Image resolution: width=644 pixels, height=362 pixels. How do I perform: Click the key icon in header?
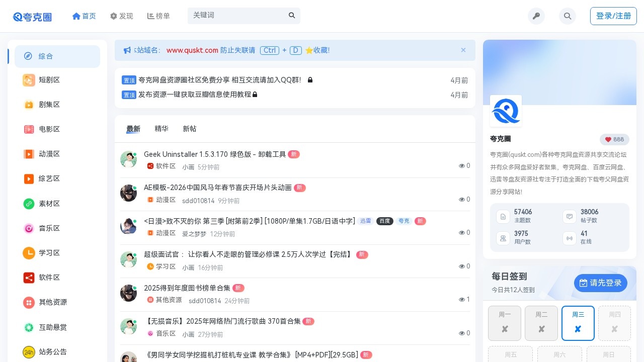tap(536, 16)
